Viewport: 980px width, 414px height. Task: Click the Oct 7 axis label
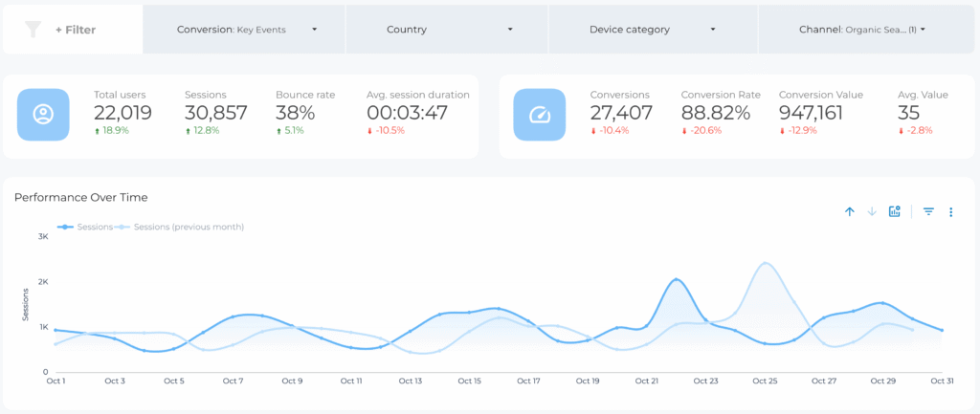point(233,381)
